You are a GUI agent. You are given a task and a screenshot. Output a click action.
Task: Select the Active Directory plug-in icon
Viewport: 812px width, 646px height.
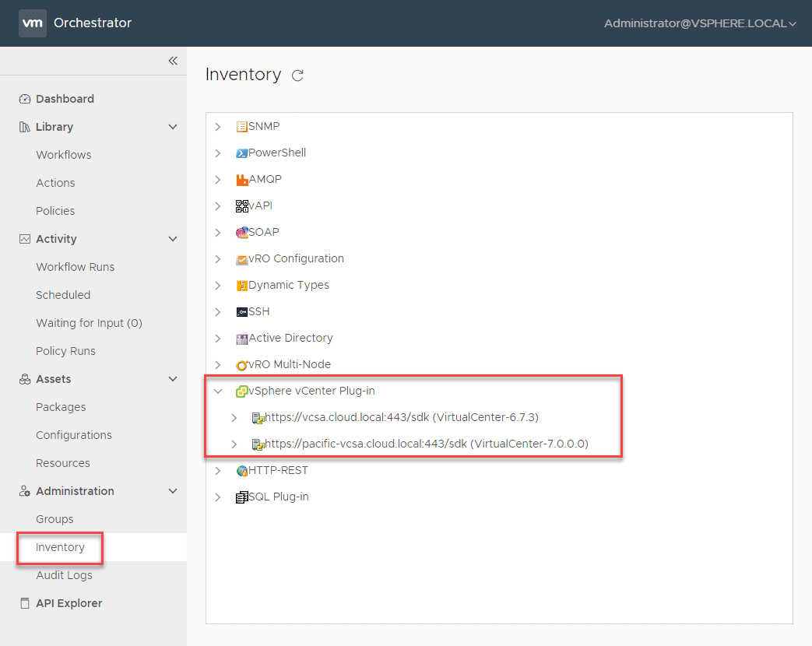241,338
